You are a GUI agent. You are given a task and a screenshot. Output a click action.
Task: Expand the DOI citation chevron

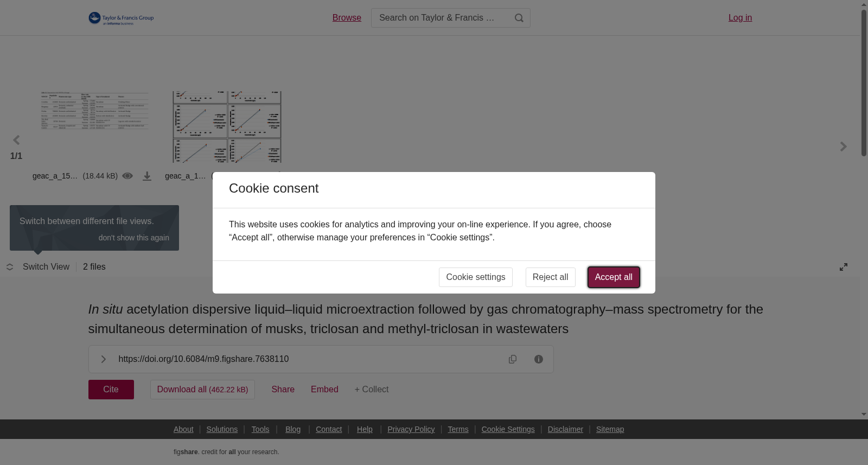coord(103,359)
